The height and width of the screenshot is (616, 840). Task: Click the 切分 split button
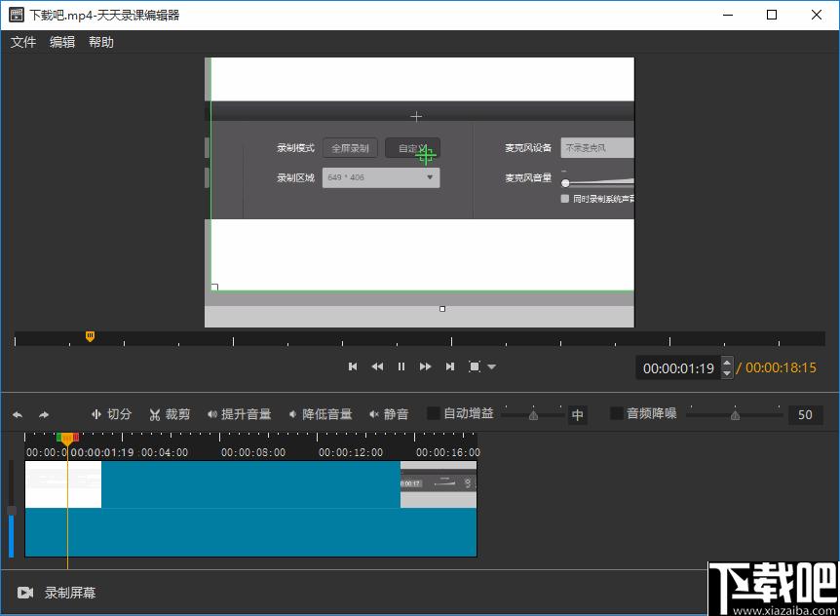tap(111, 414)
